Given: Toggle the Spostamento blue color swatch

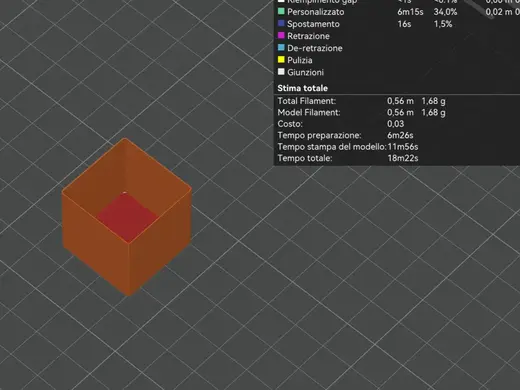Looking at the screenshot, I should click(281, 24).
